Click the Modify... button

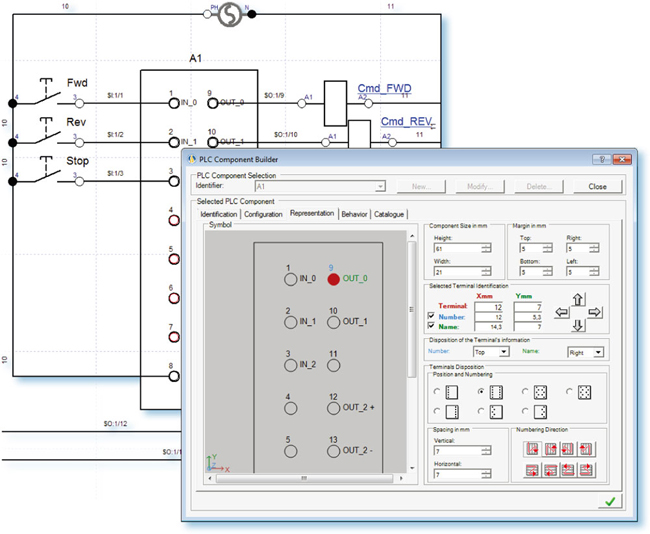480,187
